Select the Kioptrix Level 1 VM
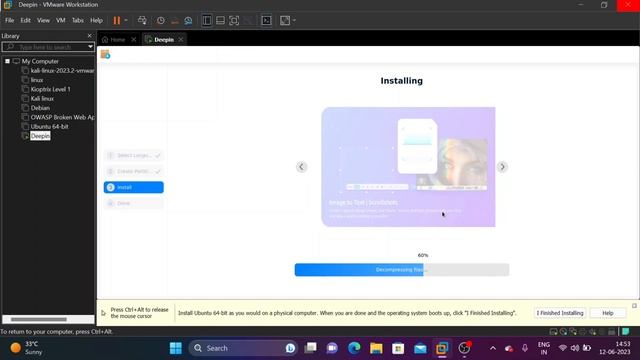The width and height of the screenshot is (640, 360). tap(50, 89)
